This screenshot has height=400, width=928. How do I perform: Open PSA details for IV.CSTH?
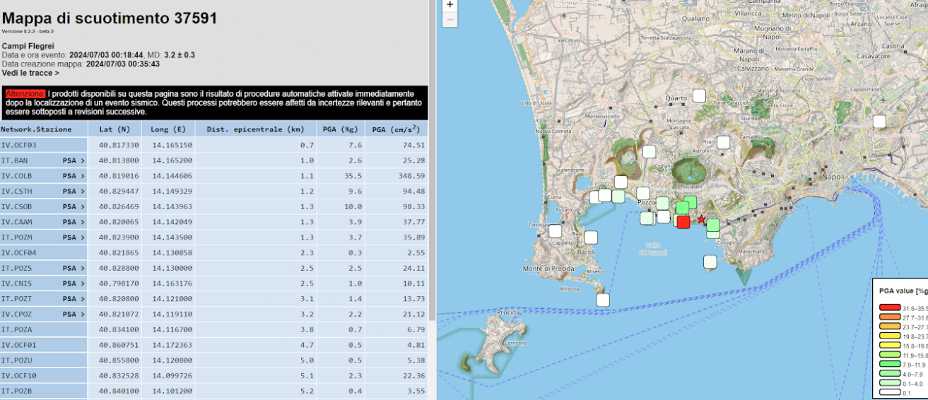point(73,191)
